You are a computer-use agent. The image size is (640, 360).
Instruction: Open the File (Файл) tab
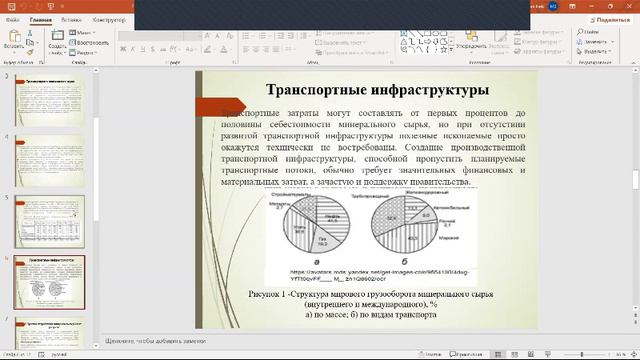click(x=13, y=20)
